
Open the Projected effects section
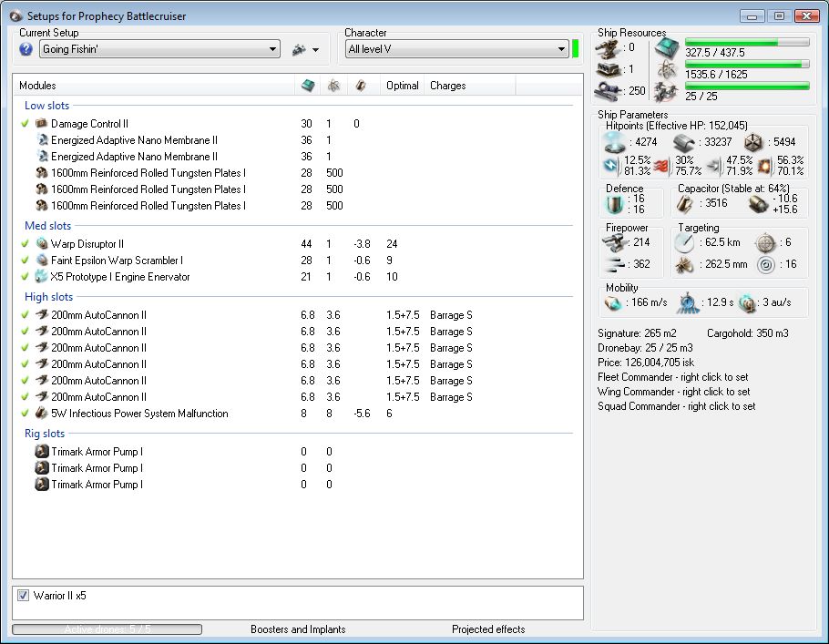click(488, 629)
